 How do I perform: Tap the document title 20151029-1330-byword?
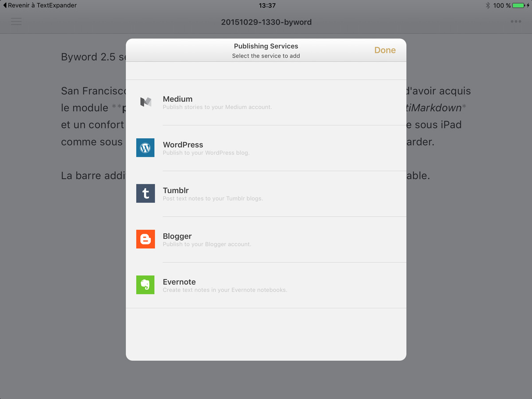pos(266,22)
